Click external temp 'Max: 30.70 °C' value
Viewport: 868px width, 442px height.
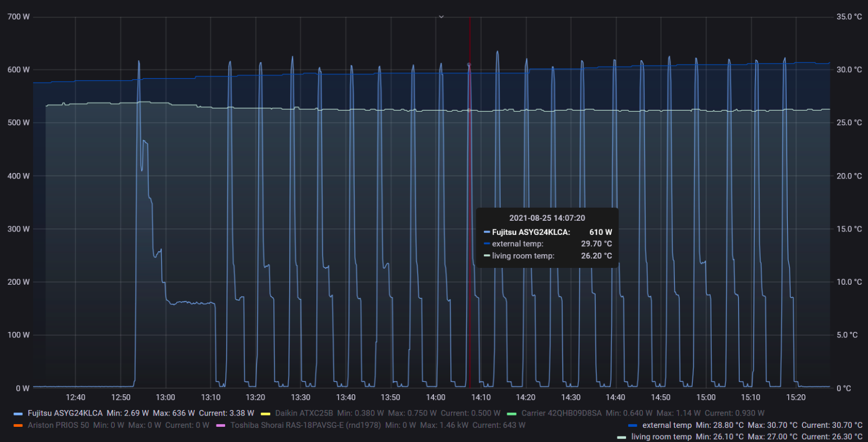[x=773, y=425]
